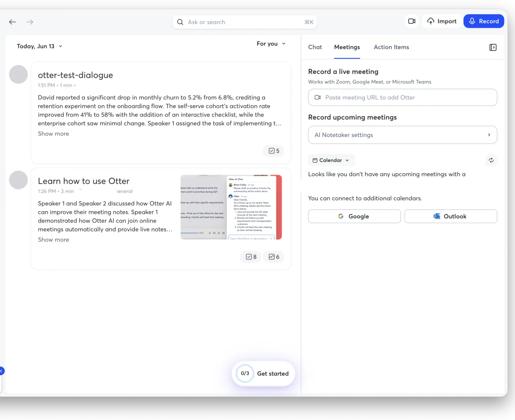Open the video camera icon button
Screen dimensions: 515x420
pos(412,21)
